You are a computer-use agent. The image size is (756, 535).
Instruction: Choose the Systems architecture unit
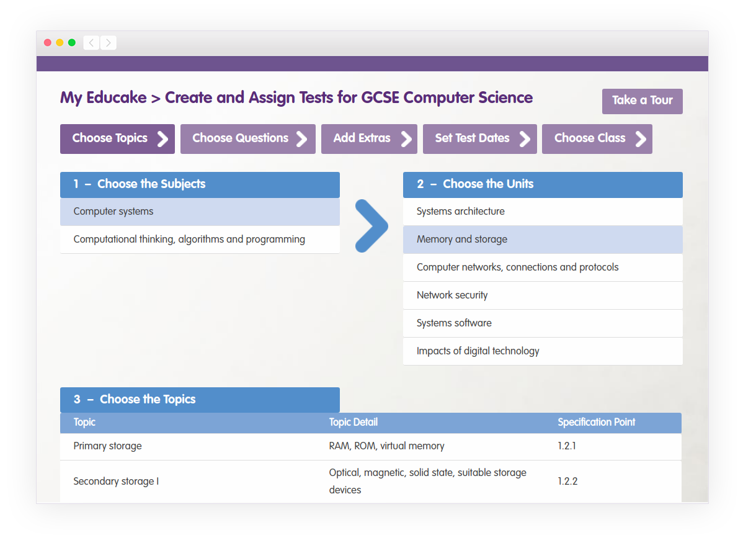point(543,212)
